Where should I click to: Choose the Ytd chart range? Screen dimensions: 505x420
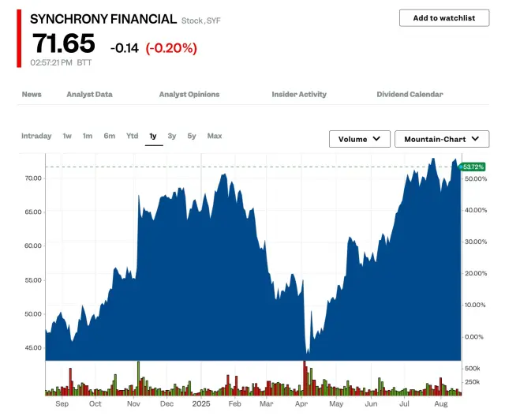(132, 136)
